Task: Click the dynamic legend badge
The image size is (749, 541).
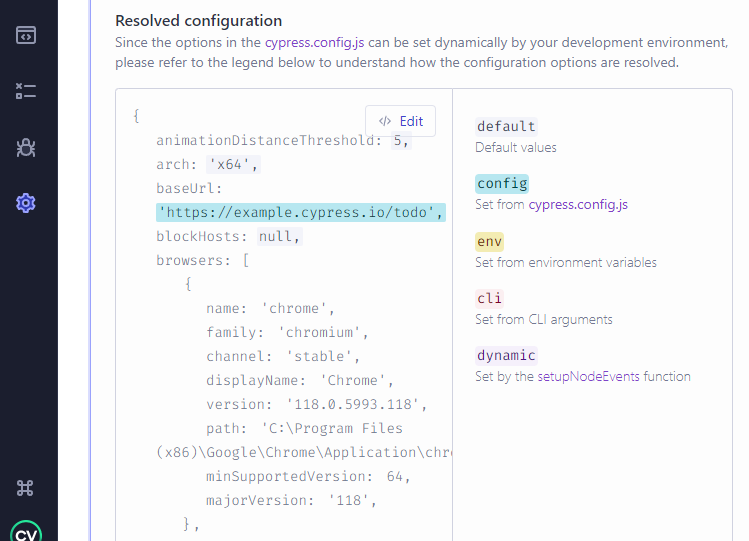Action: pos(506,355)
